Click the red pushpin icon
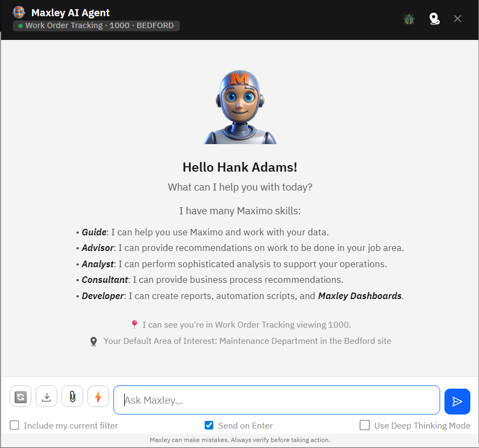 point(134,324)
